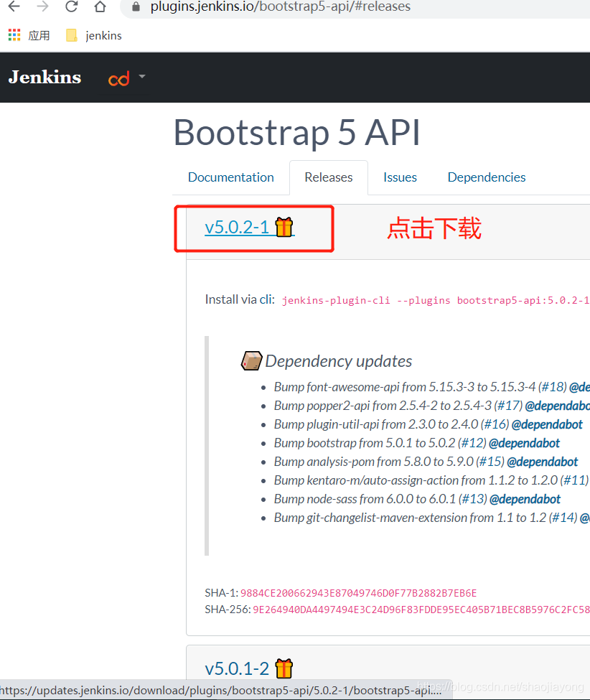This screenshot has height=700, width=590.
Task: Open pull request #13 link
Action: pyautogui.click(x=473, y=499)
